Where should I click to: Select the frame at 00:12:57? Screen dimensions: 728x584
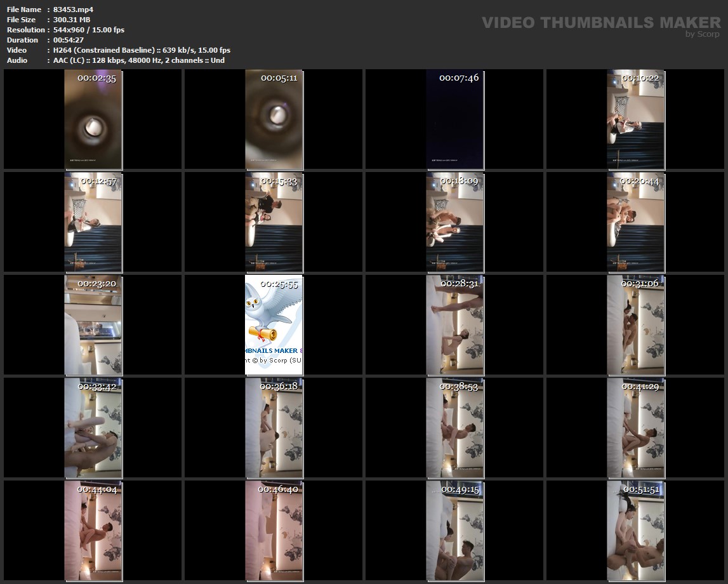click(93, 222)
